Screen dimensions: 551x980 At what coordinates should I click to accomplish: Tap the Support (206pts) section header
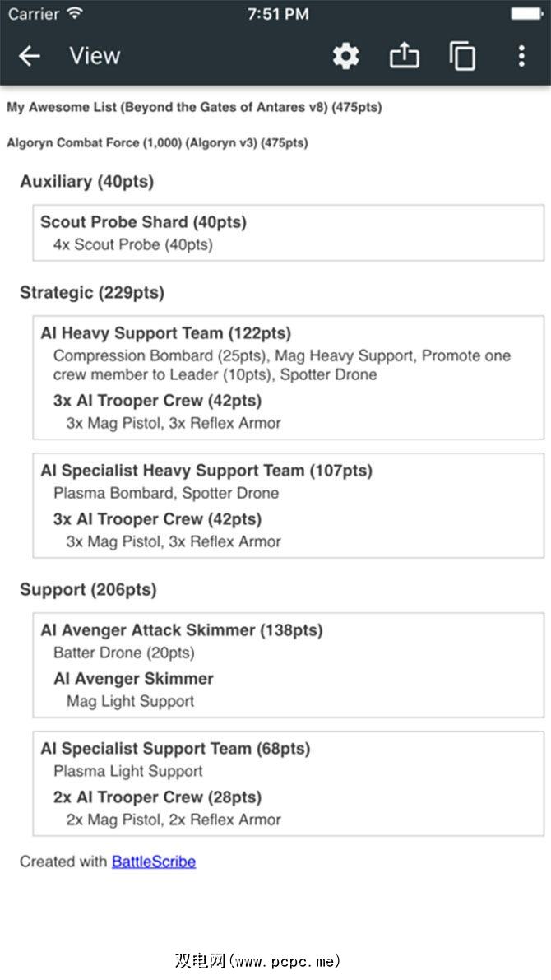(88, 590)
